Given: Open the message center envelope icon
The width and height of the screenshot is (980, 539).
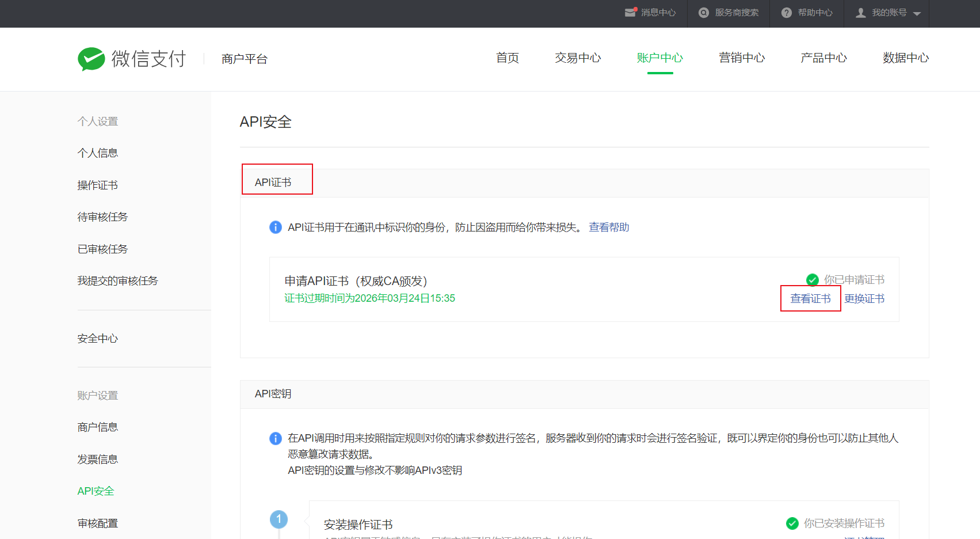Looking at the screenshot, I should click(x=631, y=12).
